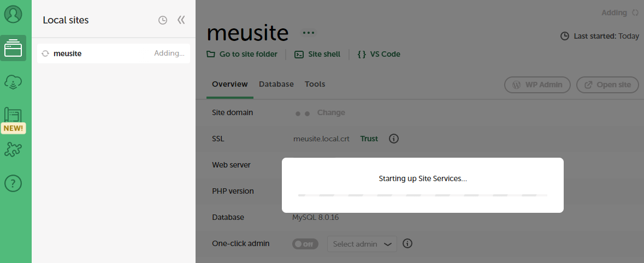Click the info icon beside SSL Trust
The image size is (644, 263).
pyautogui.click(x=394, y=139)
